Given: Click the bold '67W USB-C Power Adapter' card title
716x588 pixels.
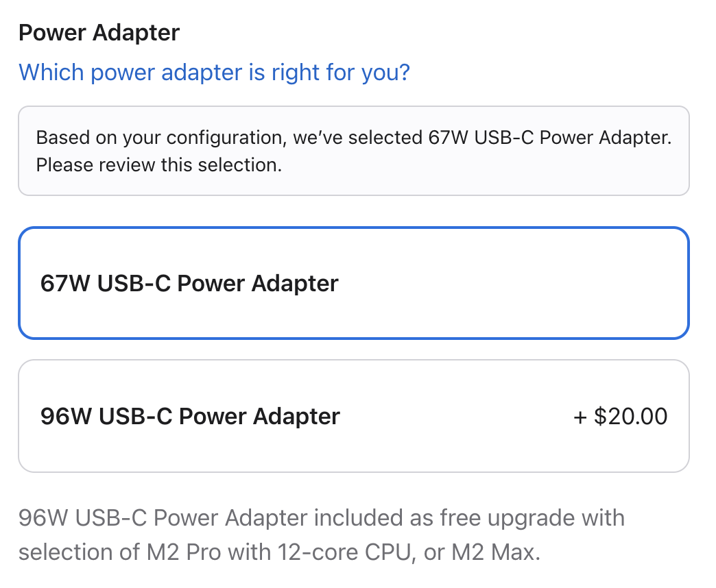Looking at the screenshot, I should point(189,283).
